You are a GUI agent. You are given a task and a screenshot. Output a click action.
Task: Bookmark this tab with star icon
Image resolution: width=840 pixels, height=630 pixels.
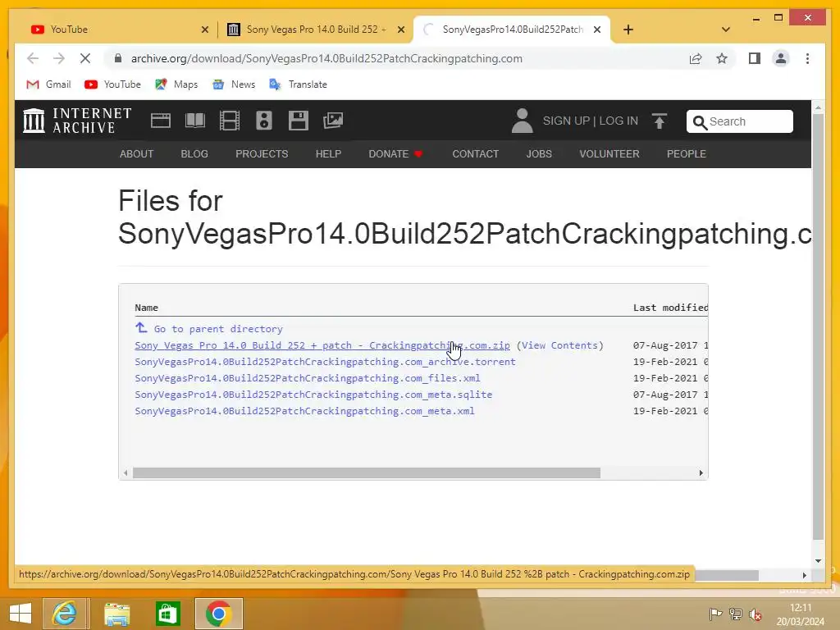click(x=722, y=58)
